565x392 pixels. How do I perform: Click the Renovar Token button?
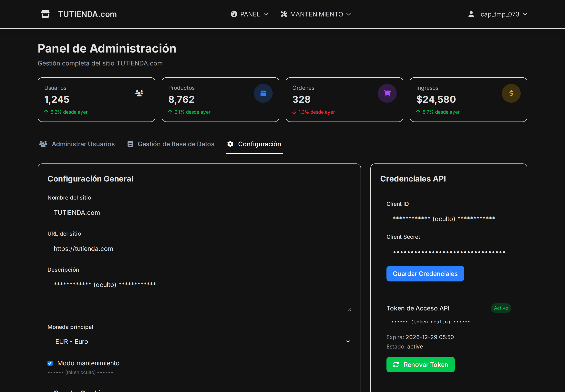pyautogui.click(x=420, y=365)
